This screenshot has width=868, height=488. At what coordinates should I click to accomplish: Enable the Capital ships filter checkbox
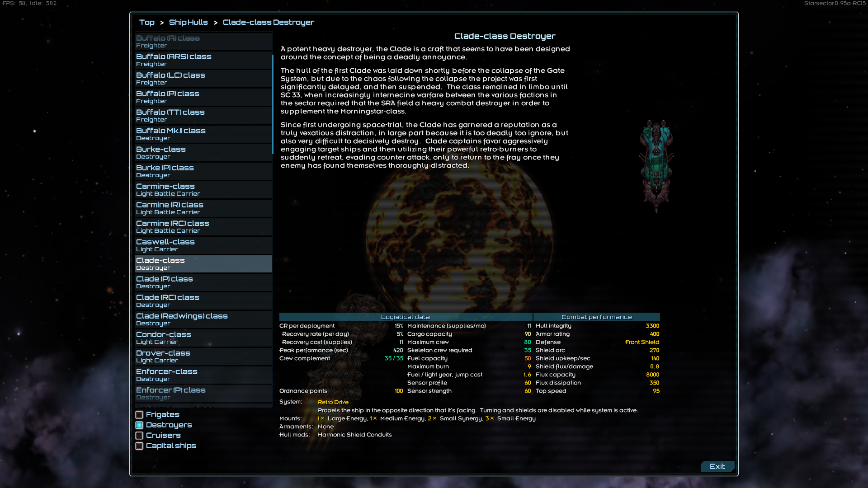(x=139, y=446)
